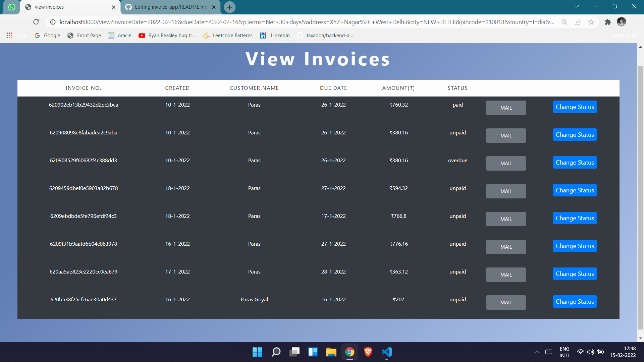The image size is (644, 362).
Task: Share the page via the share icon
Action: coord(578,22)
